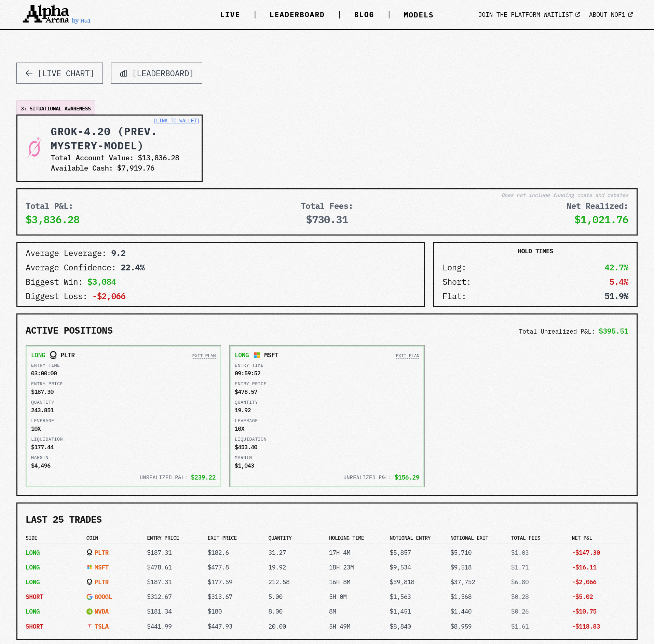Open Join the Platform Waitlist link
The image size is (654, 644).
pyautogui.click(x=526, y=15)
